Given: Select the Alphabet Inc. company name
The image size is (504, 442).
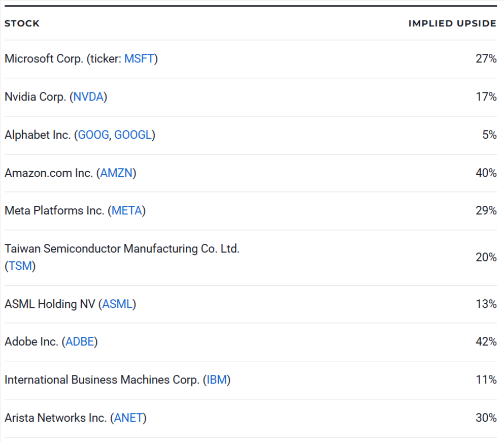Looking at the screenshot, I should 38,135.
